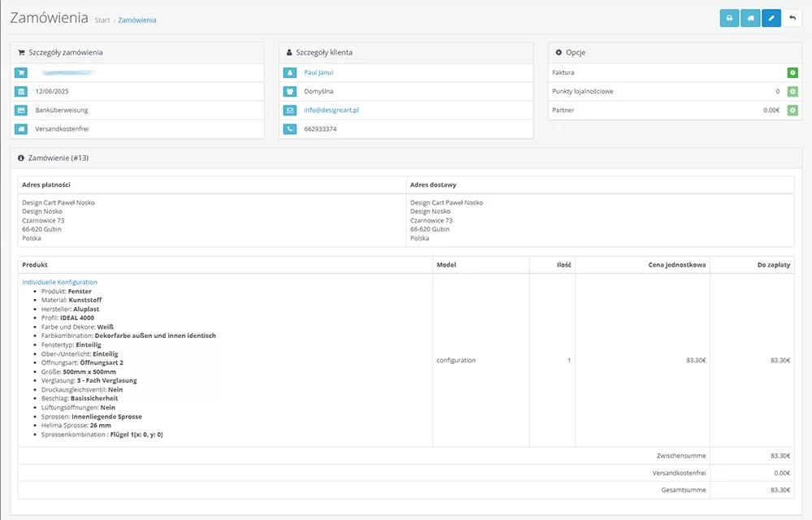Image resolution: width=812 pixels, height=520 pixels.
Task: Click the credit card icon beside Banküberweisung
Action: 21,110
